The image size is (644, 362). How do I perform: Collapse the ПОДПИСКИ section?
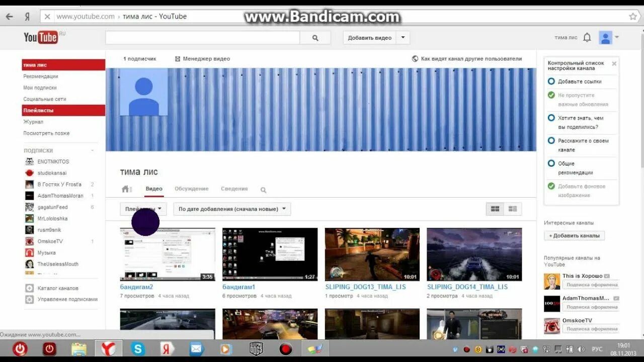(x=92, y=151)
